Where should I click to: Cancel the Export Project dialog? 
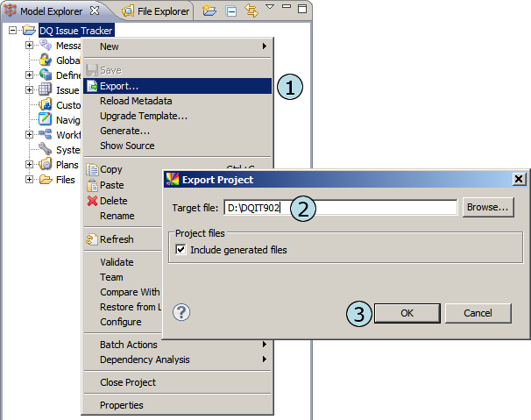coord(478,313)
